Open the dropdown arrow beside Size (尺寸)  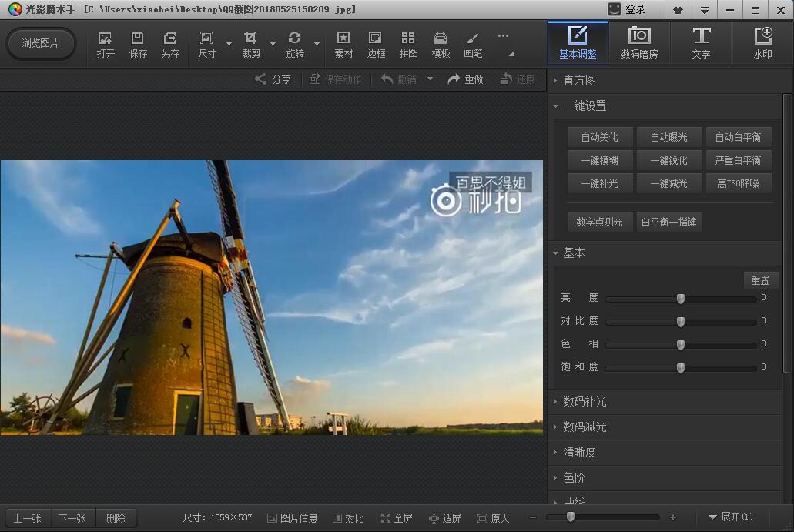pos(229,44)
